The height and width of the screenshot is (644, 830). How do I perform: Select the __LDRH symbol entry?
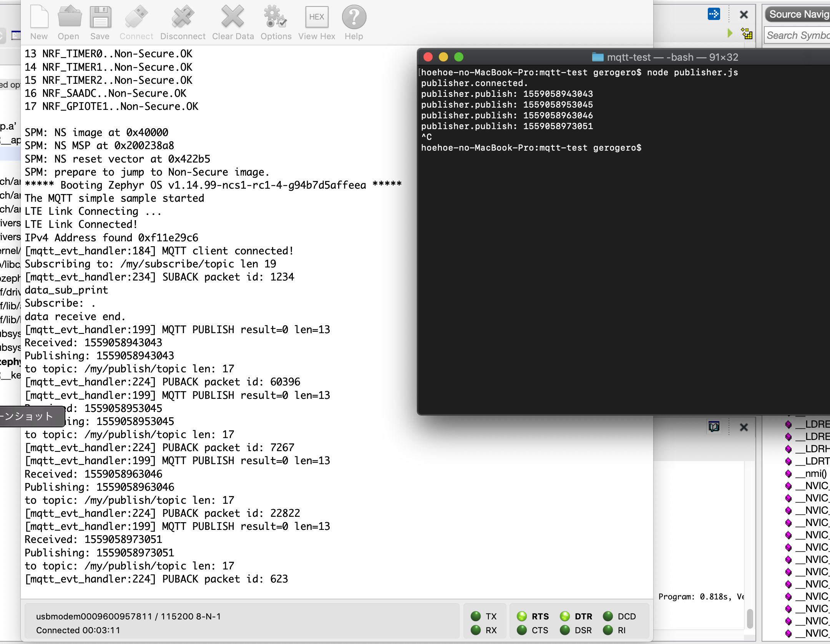pyautogui.click(x=812, y=449)
